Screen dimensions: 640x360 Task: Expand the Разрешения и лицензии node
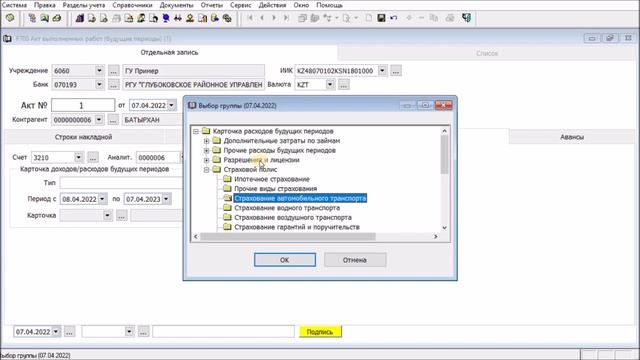pos(207,160)
